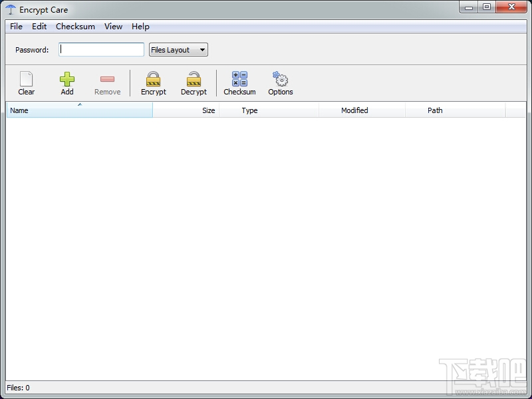Click the Encrypt Care umbrella title icon

click(x=11, y=9)
